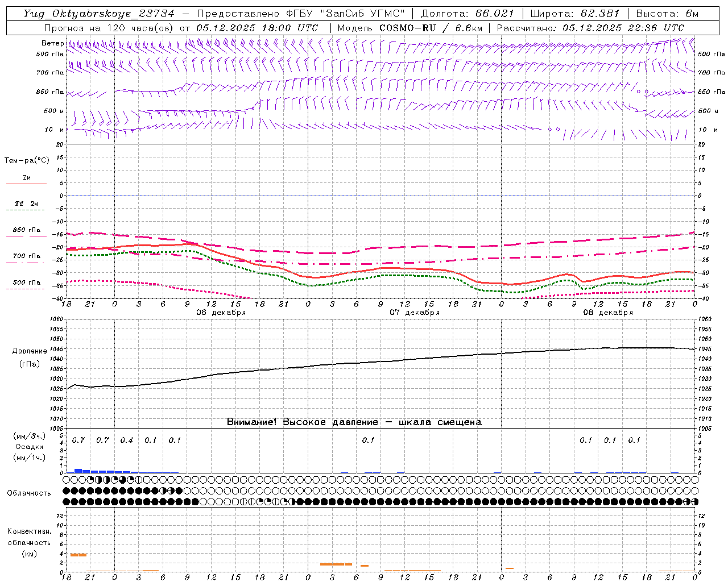Click the Ветер wind panel label
Image resolution: width=728 pixels, height=582 pixels.
pyautogui.click(x=52, y=43)
